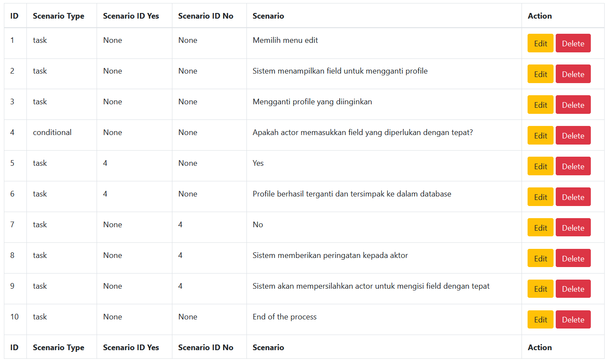The width and height of the screenshot is (609, 364).
Task: Delete the conditional scenario asking about field input
Action: pyautogui.click(x=573, y=135)
